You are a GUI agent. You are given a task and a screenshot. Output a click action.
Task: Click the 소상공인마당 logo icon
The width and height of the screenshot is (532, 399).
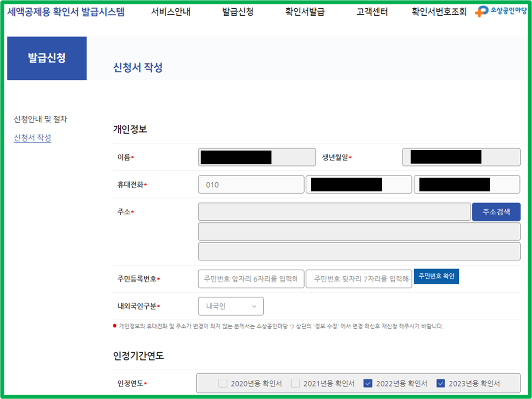(501, 11)
